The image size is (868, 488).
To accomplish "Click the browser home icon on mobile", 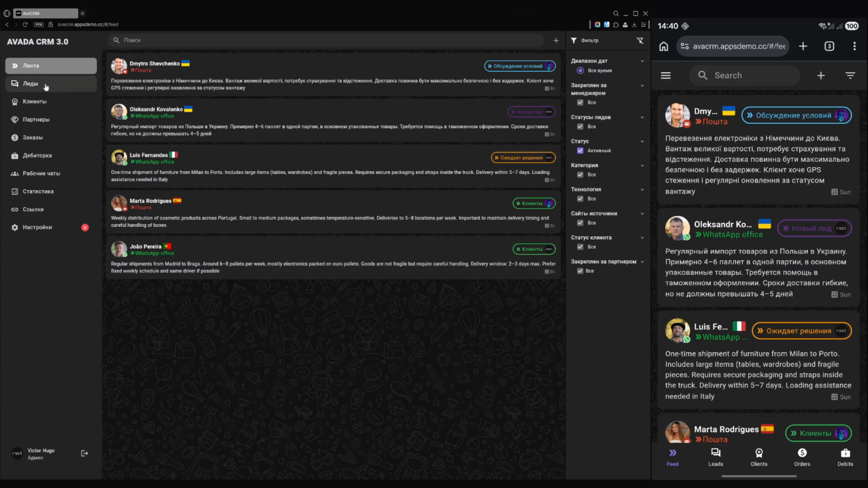I will 664,46.
